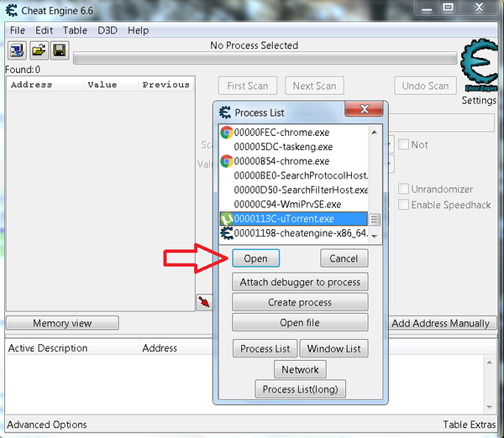Select the 00000BE0-SearchProtocolHost process
This screenshot has height=438, width=504.
point(293,175)
